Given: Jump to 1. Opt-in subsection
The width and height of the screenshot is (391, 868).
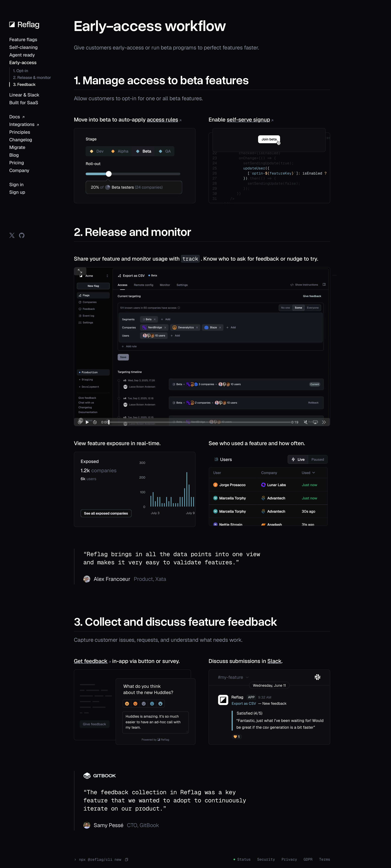Looking at the screenshot, I should [x=21, y=71].
